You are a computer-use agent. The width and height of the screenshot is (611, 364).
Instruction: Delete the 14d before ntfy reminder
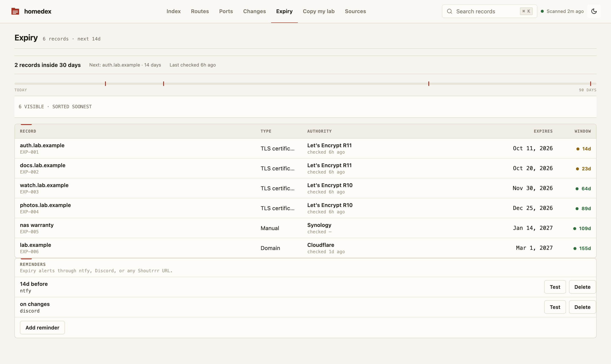coord(582,287)
